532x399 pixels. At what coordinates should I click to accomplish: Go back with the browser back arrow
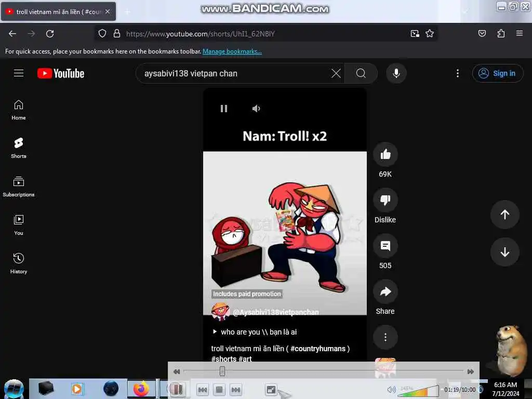[x=12, y=34]
